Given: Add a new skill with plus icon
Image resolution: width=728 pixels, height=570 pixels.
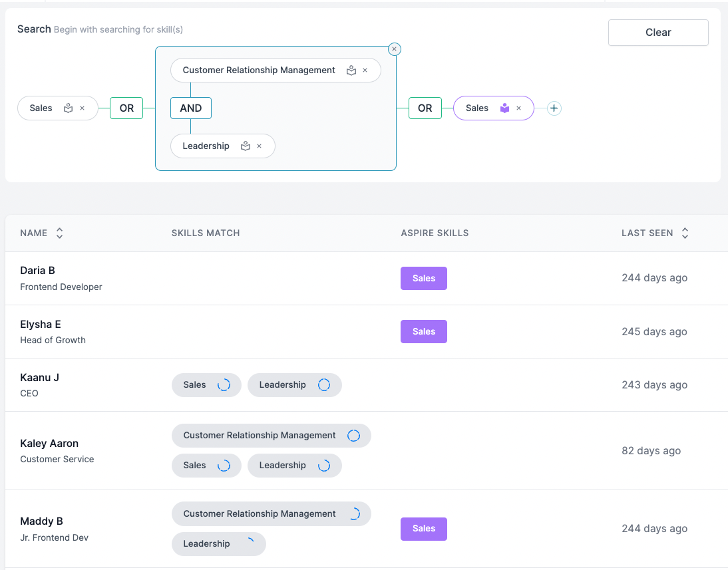Looking at the screenshot, I should (554, 108).
